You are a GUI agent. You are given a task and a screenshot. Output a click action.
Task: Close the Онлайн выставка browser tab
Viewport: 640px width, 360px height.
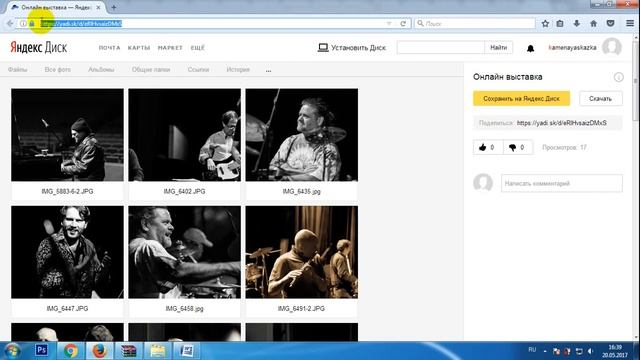98,7
